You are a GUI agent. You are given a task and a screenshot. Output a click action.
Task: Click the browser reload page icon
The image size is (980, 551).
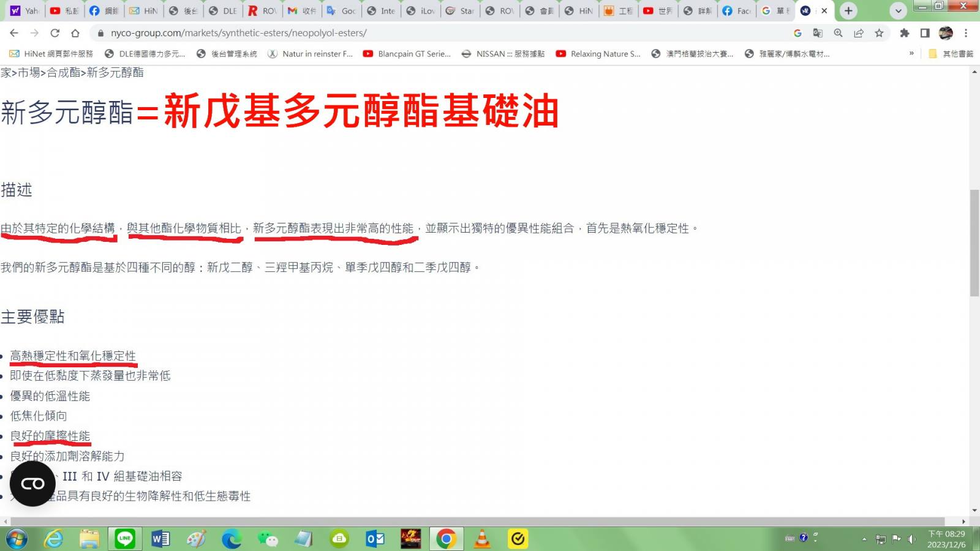pyautogui.click(x=55, y=33)
